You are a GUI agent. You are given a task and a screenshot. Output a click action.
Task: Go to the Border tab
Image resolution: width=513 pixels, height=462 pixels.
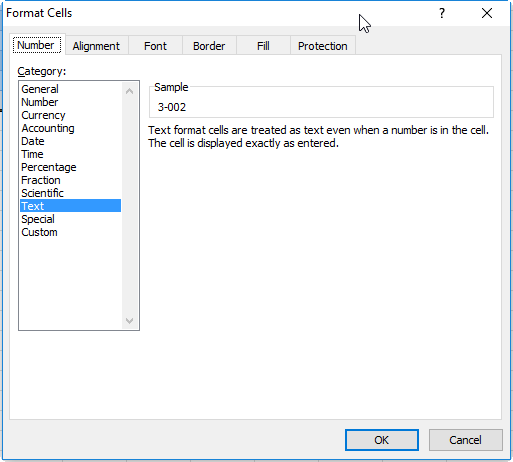pos(209,46)
